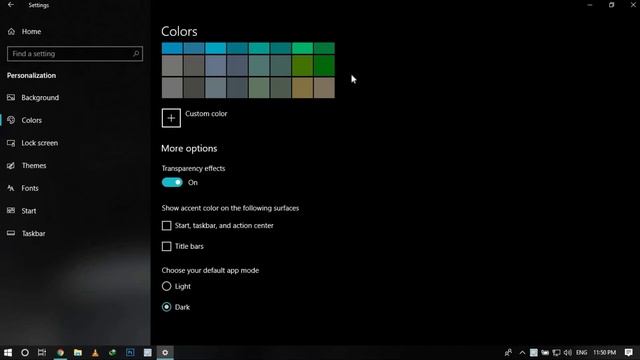Image resolution: width=640 pixels, height=360 pixels.
Task: Open the Windows Start menu
Action: click(x=8, y=353)
